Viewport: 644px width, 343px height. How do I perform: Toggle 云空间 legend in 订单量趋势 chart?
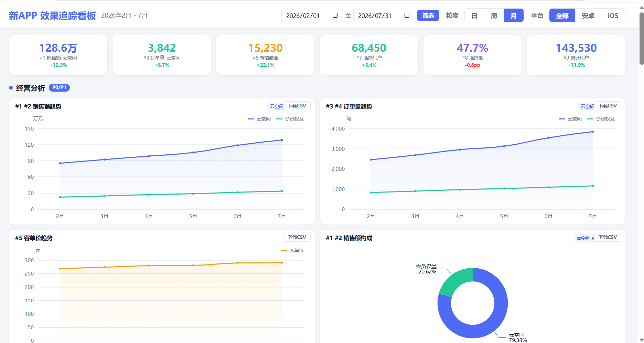(x=570, y=119)
